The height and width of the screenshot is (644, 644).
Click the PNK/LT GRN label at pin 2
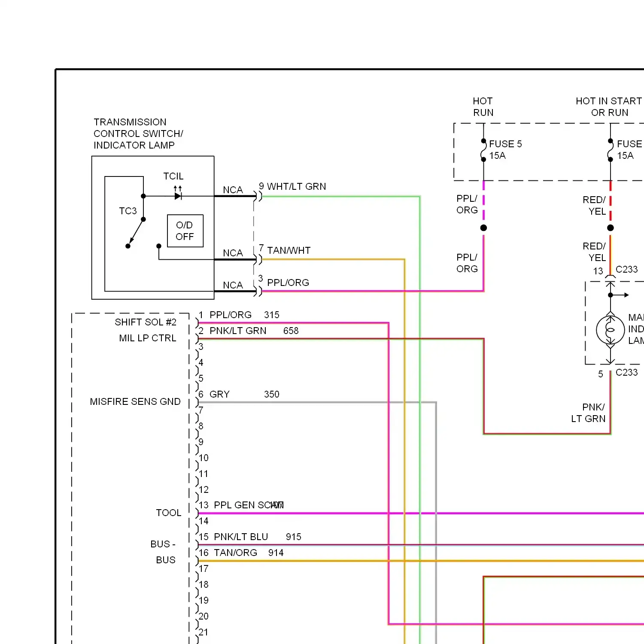(x=238, y=331)
